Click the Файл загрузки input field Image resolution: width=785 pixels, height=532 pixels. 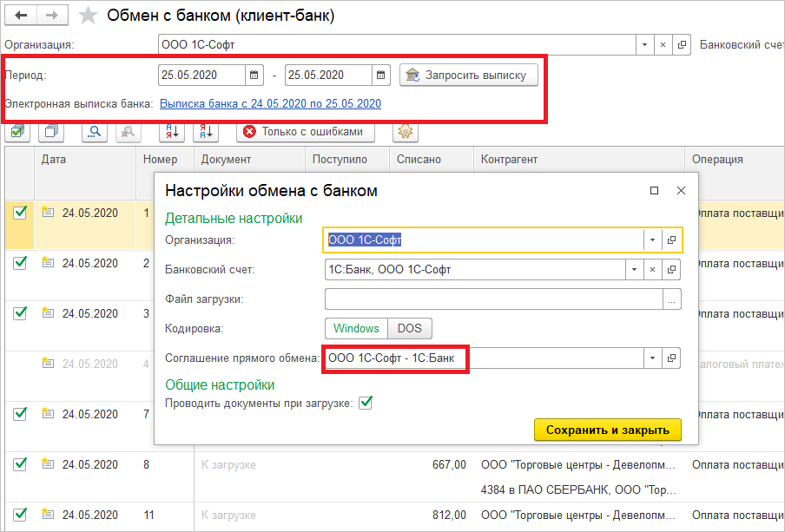coord(493,299)
